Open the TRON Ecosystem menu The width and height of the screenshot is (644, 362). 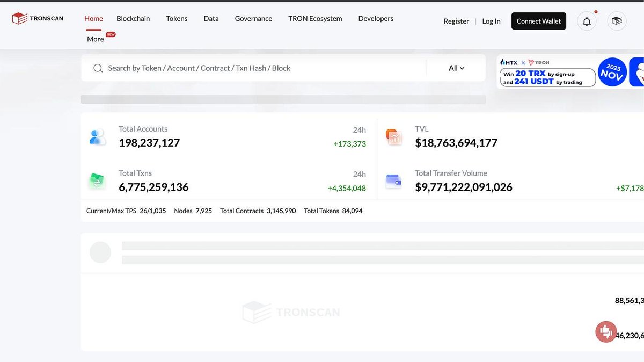coord(315,18)
